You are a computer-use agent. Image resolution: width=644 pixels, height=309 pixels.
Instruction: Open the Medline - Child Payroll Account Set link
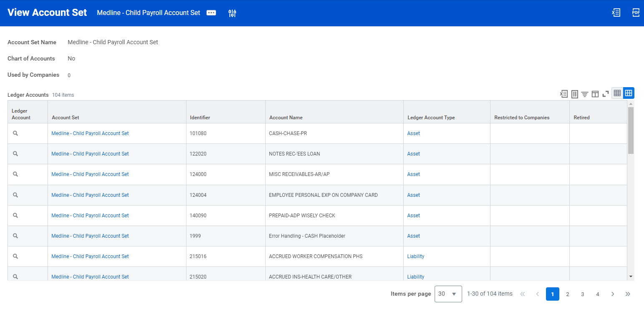pyautogui.click(x=90, y=133)
